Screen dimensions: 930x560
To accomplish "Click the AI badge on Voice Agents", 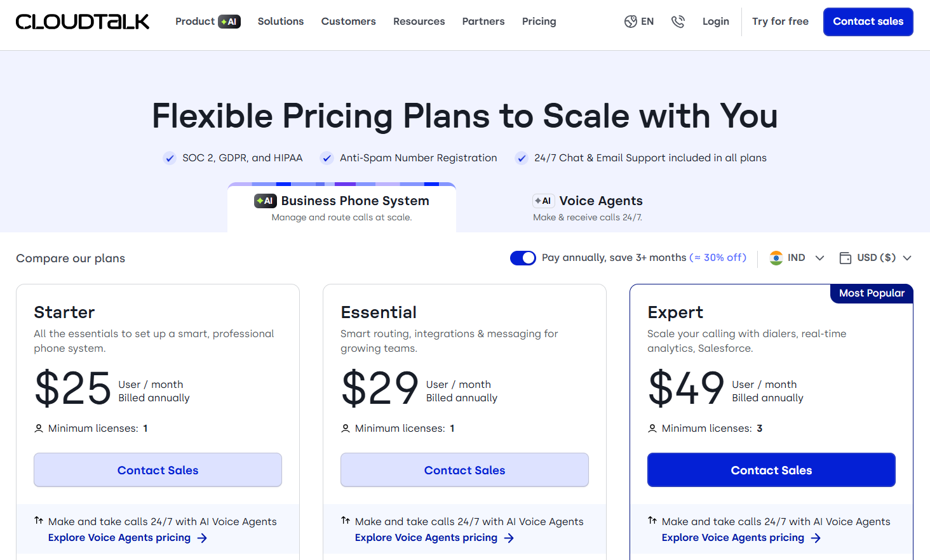I will click(x=543, y=201).
